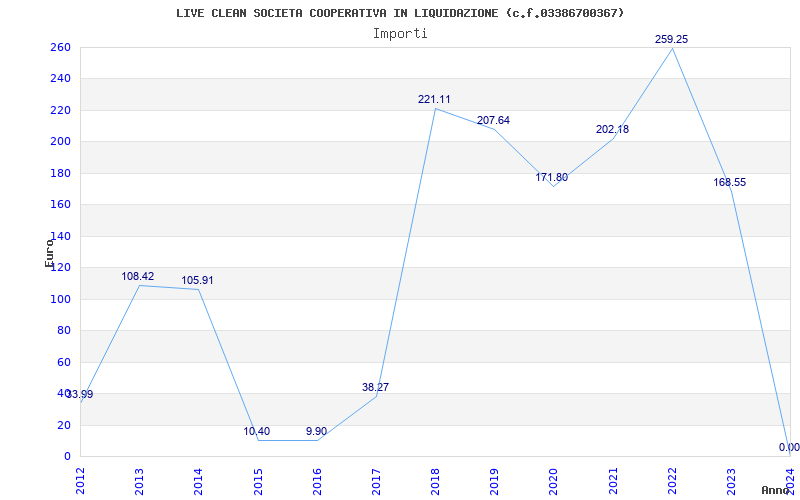Image resolution: width=800 pixels, height=500 pixels.
Task: Click the 100 y-axis tick label
Action: (60, 299)
